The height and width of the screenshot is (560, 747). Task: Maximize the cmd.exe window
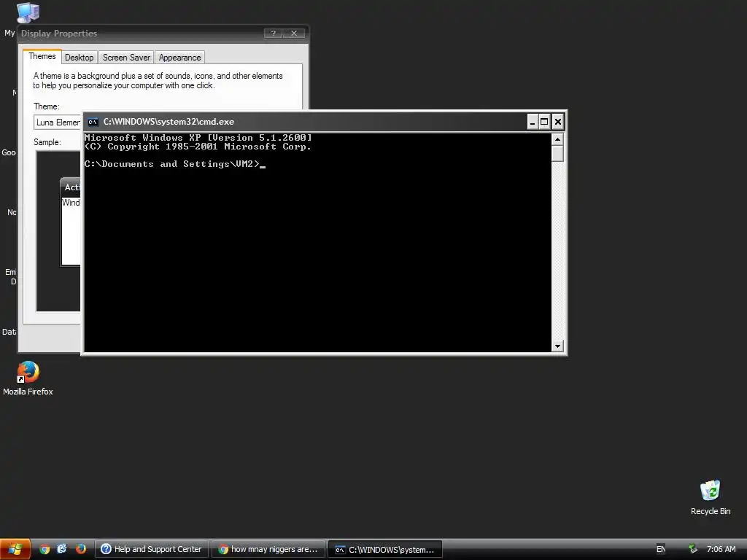tap(544, 122)
